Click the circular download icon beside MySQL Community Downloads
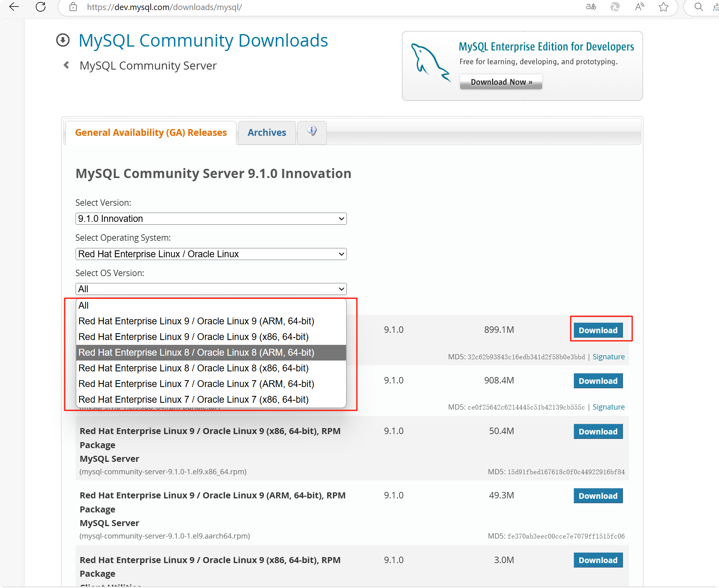The width and height of the screenshot is (719, 588). click(x=63, y=40)
